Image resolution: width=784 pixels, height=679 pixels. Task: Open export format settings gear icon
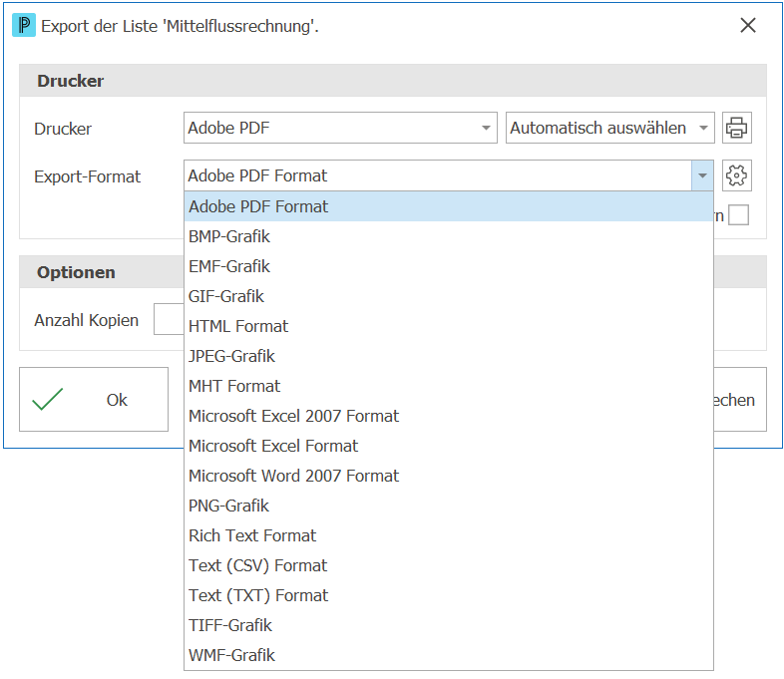[x=736, y=175]
